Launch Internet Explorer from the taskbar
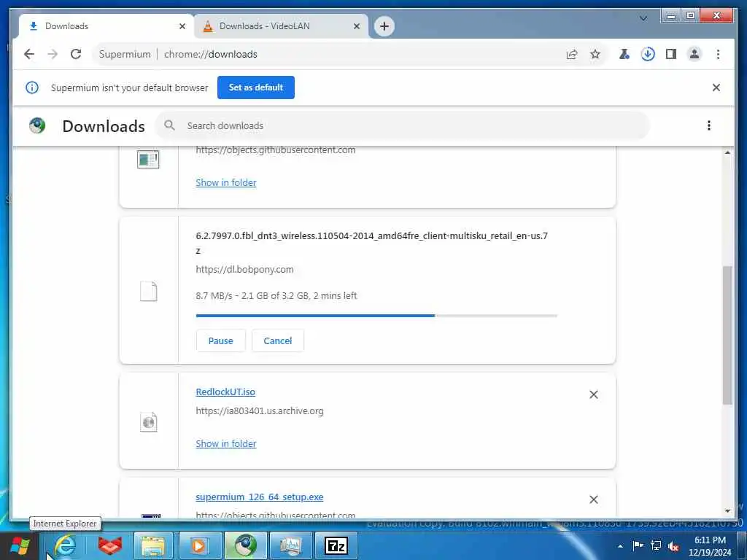Image resolution: width=747 pixels, height=560 pixels. [65, 545]
